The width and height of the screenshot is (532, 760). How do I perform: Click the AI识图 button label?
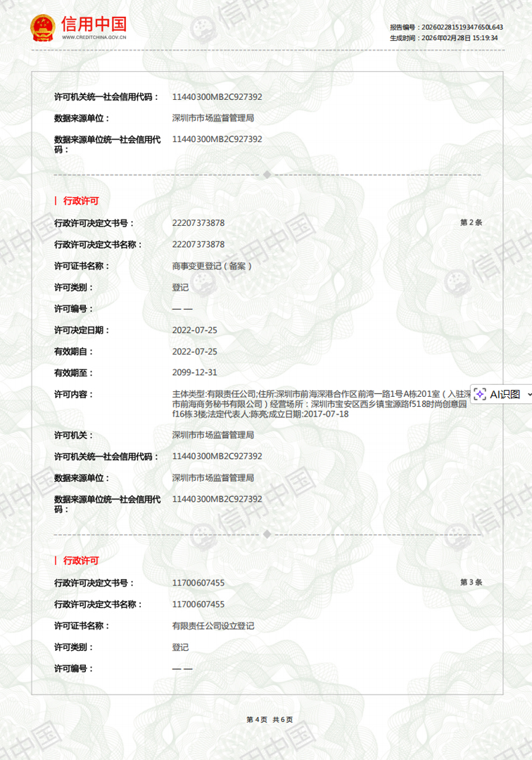[x=505, y=394]
